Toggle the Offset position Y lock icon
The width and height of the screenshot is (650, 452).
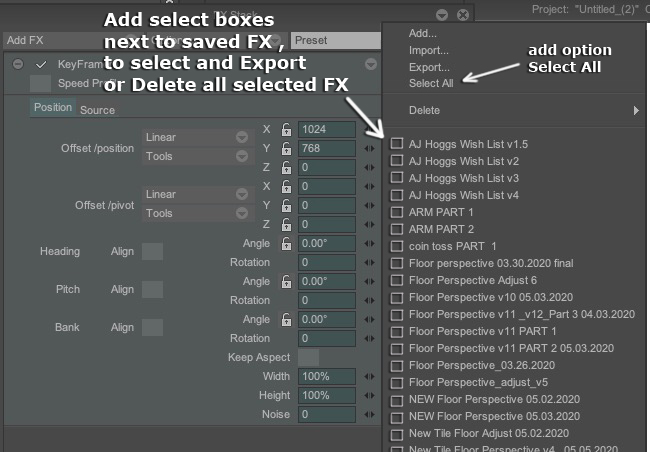[286, 148]
